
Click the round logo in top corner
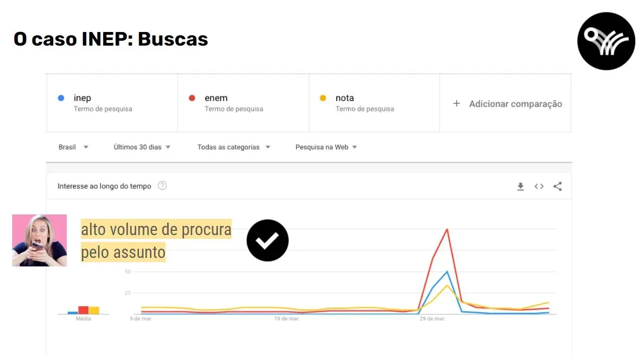606,41
